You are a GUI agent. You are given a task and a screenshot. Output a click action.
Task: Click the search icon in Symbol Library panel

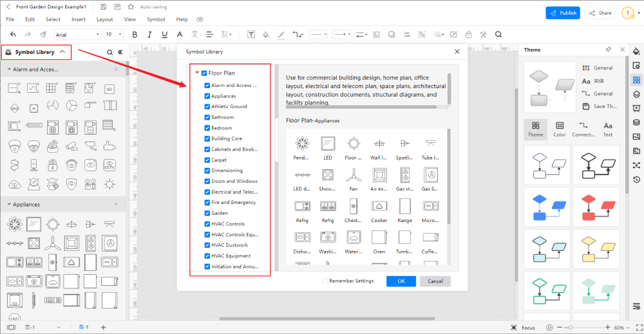pos(109,52)
